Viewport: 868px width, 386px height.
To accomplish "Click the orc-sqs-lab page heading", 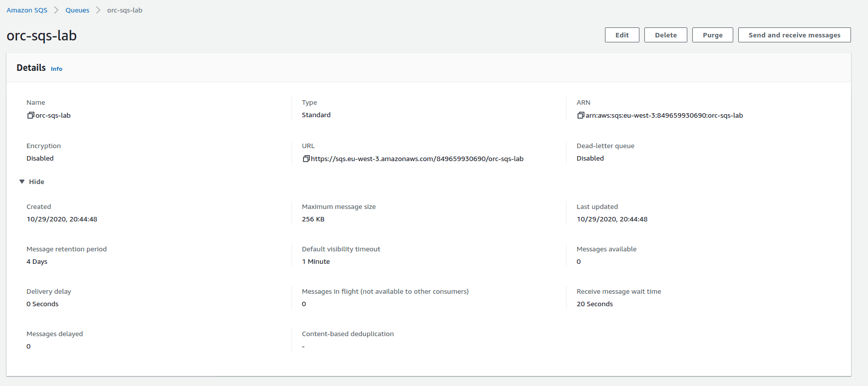I will click(x=41, y=36).
